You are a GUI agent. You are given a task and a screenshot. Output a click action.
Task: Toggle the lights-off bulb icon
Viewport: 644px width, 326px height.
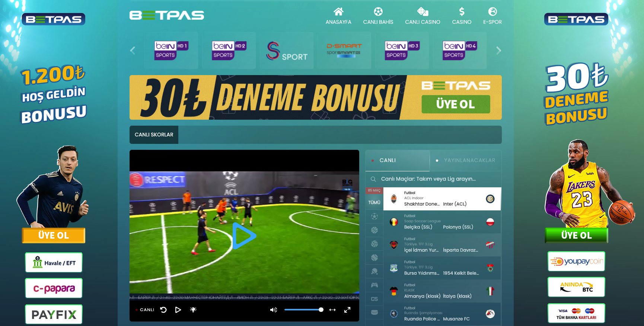pyautogui.click(x=193, y=310)
